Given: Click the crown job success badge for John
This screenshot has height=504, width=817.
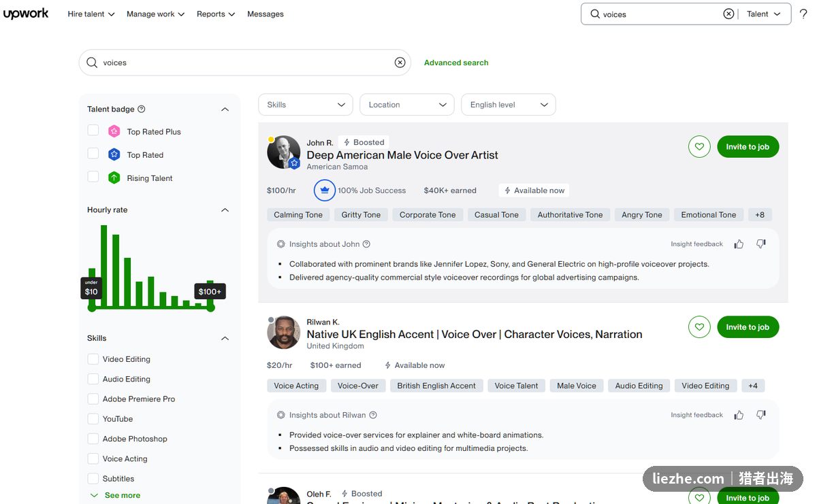Looking at the screenshot, I should [x=325, y=190].
